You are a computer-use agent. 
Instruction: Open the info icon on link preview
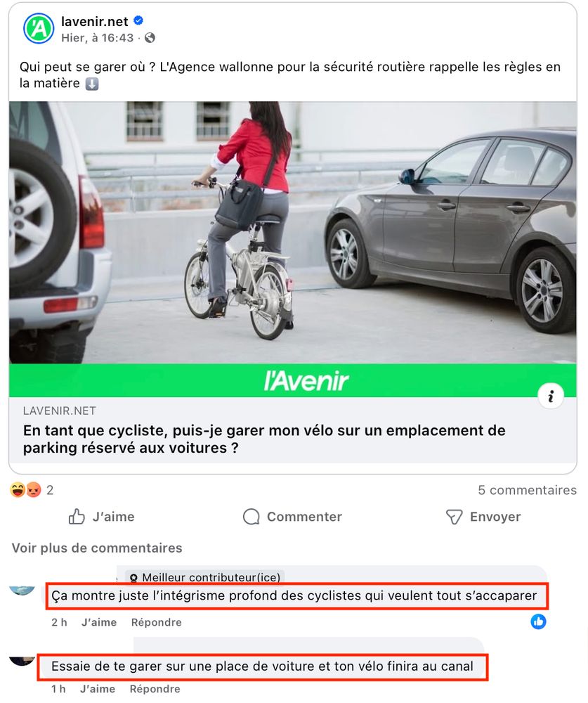[550, 396]
